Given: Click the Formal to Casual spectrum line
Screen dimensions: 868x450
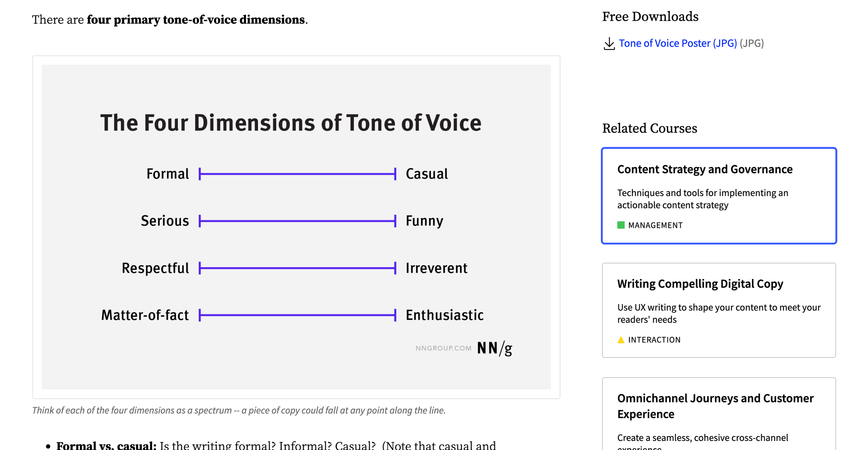Looking at the screenshot, I should 297,174.
